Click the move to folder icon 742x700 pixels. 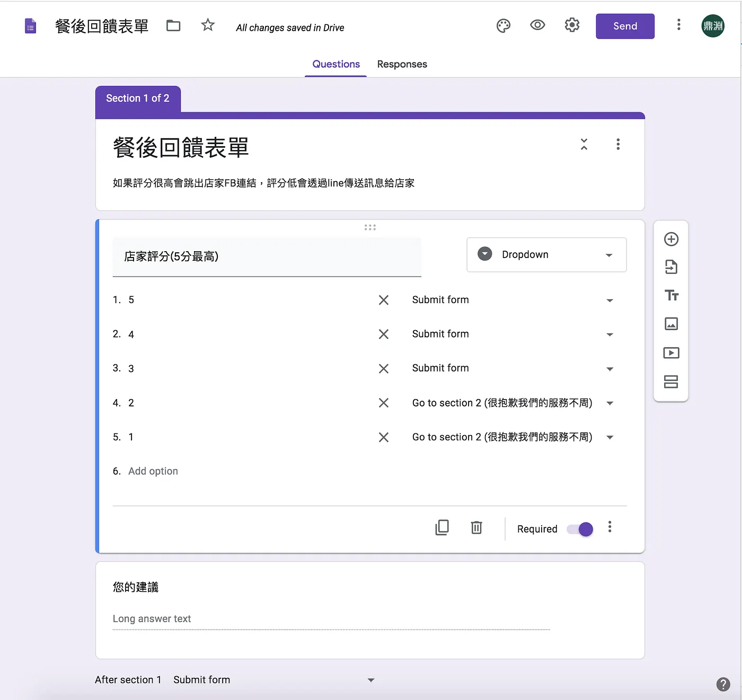pos(173,25)
